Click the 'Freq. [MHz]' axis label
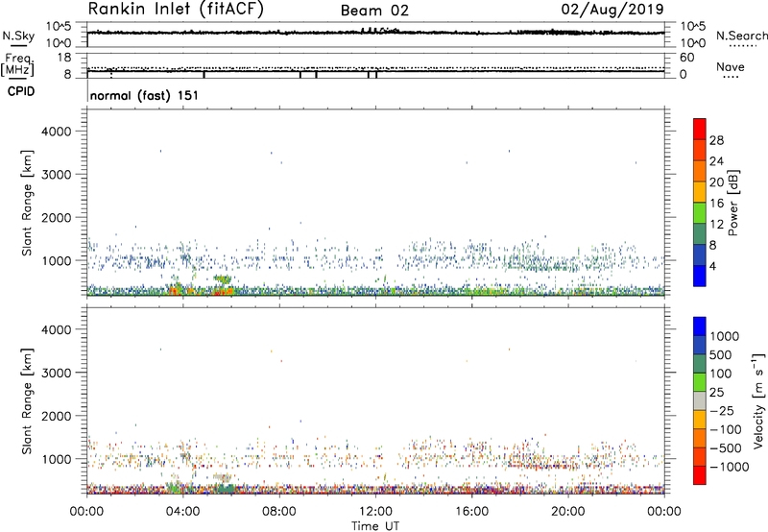Image resolution: width=768 pixels, height=532 pixels. coord(17,65)
